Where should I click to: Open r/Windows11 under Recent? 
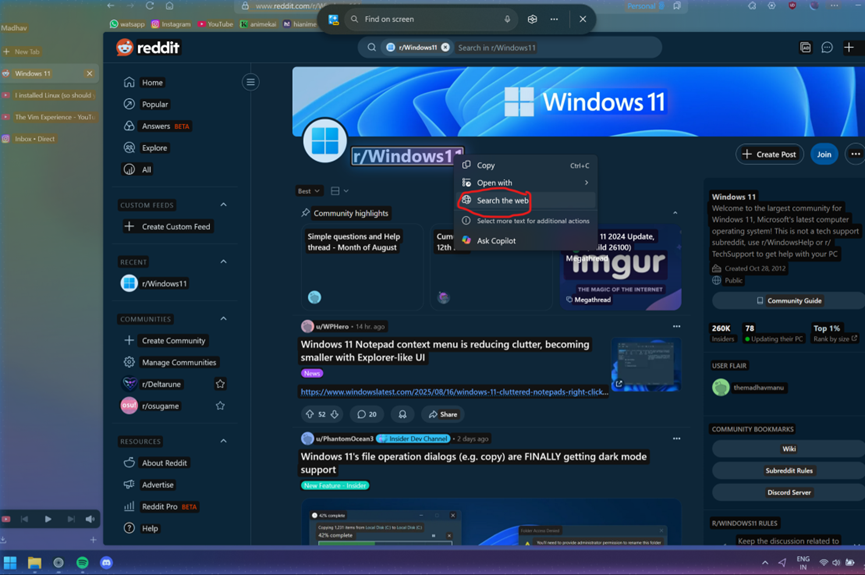click(154, 284)
